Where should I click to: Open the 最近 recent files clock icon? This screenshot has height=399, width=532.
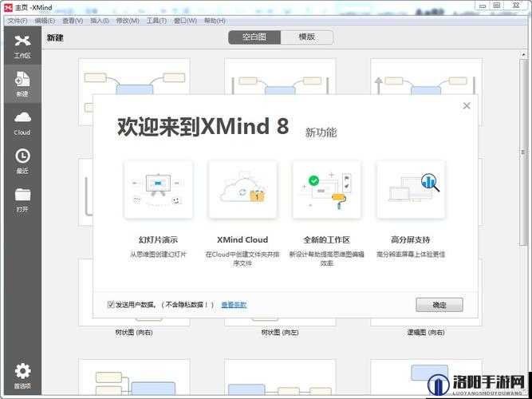click(x=22, y=161)
